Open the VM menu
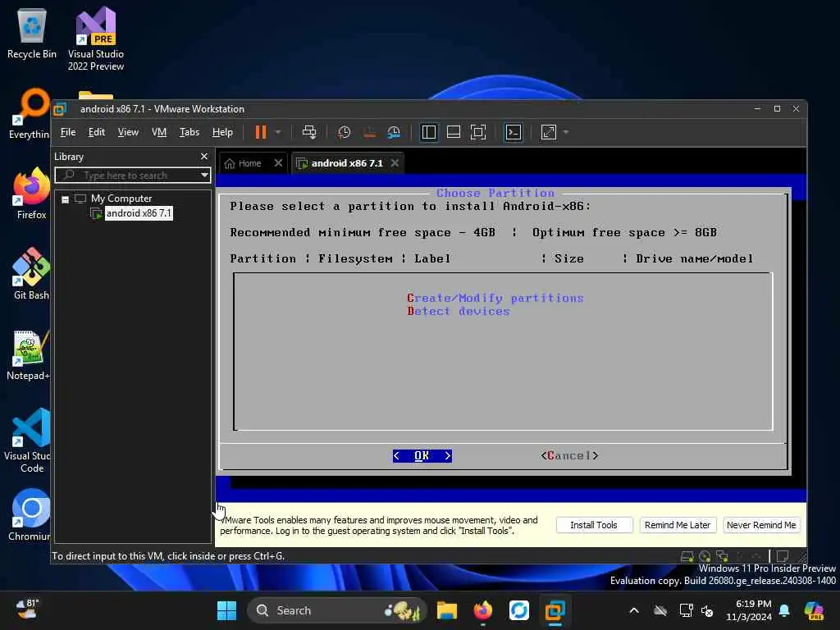Image resolution: width=840 pixels, height=630 pixels. (x=159, y=132)
